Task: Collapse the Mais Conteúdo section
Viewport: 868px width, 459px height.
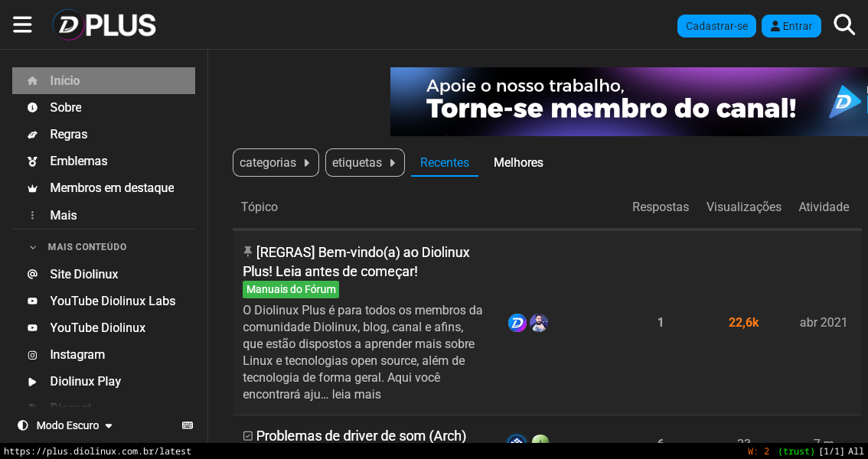Action: (86, 247)
